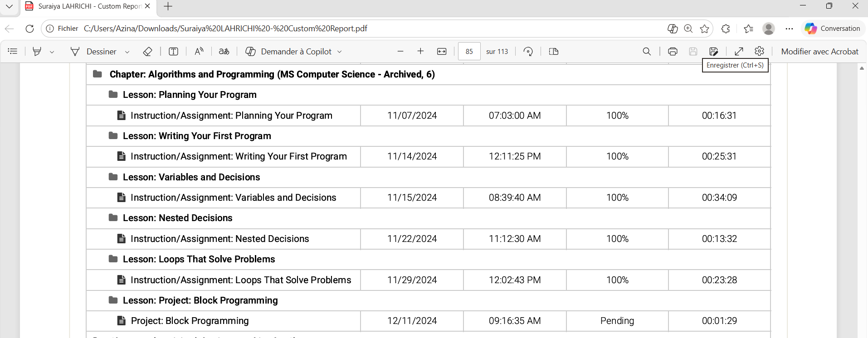Open the Demander à Copilot dropdown arrow
Image resolution: width=868 pixels, height=338 pixels.
(x=340, y=52)
